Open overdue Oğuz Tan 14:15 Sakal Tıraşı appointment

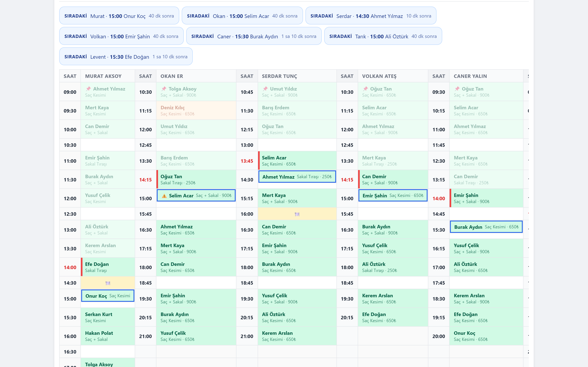[x=196, y=180]
